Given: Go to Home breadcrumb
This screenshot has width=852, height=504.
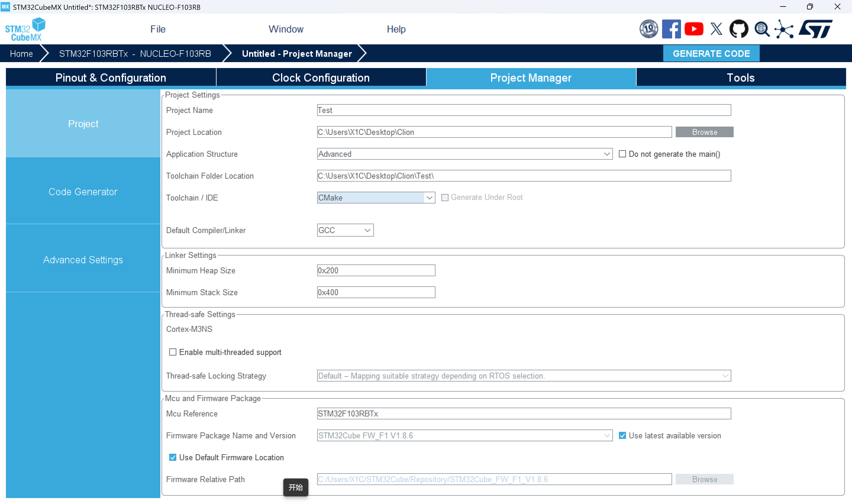Looking at the screenshot, I should point(21,53).
